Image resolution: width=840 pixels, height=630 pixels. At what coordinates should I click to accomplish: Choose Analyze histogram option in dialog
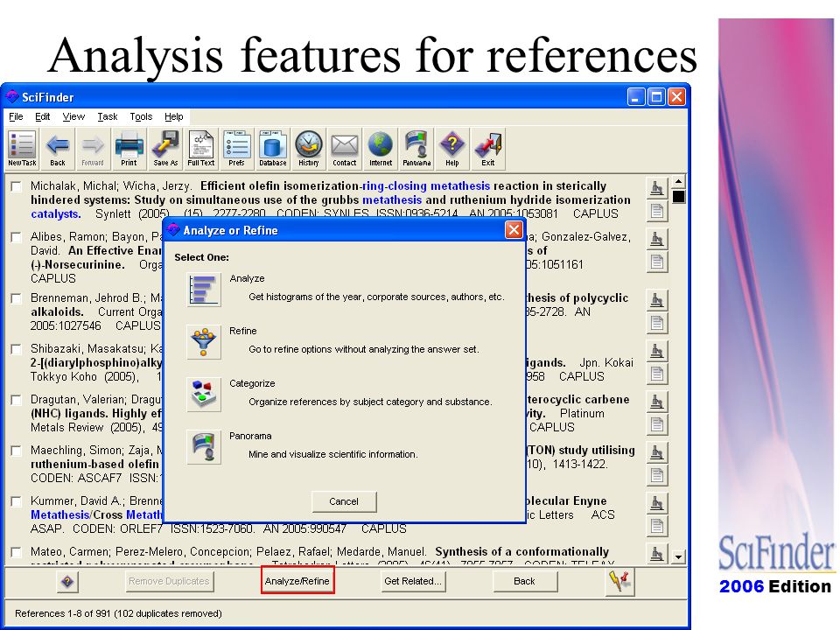(x=204, y=290)
